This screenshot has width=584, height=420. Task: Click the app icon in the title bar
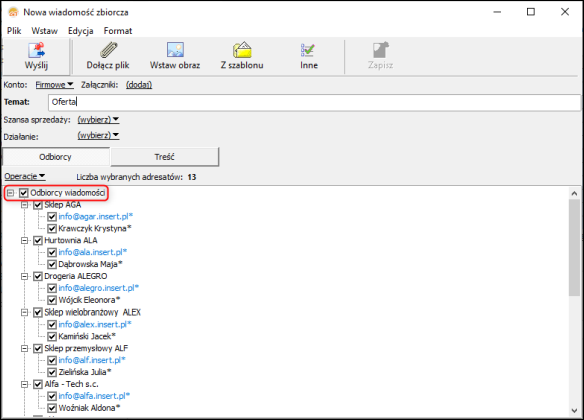13,12
